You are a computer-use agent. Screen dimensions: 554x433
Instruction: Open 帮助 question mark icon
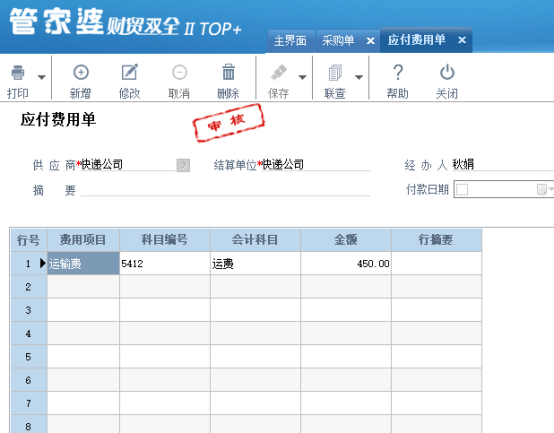[x=398, y=72]
